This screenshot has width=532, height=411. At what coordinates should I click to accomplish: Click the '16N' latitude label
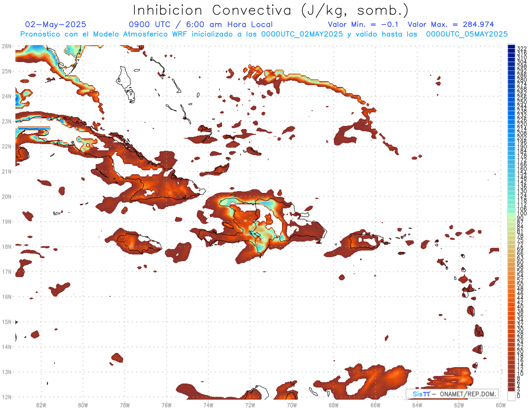(x=7, y=297)
